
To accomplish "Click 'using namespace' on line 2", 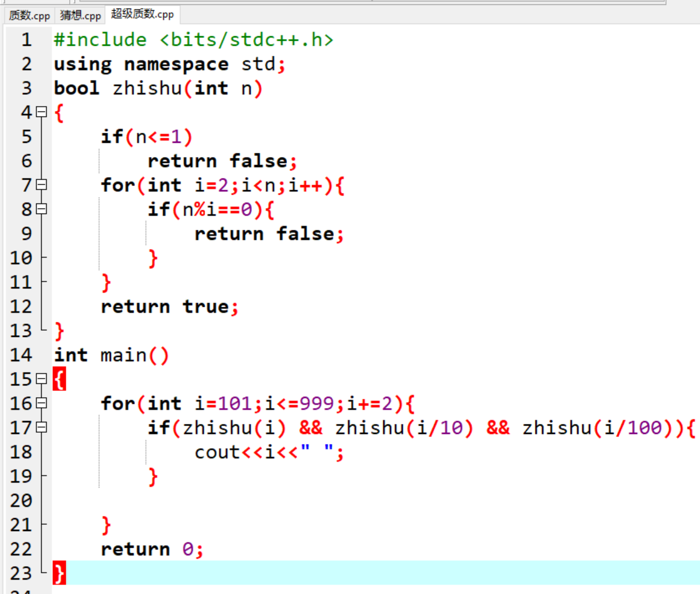I will click(140, 64).
